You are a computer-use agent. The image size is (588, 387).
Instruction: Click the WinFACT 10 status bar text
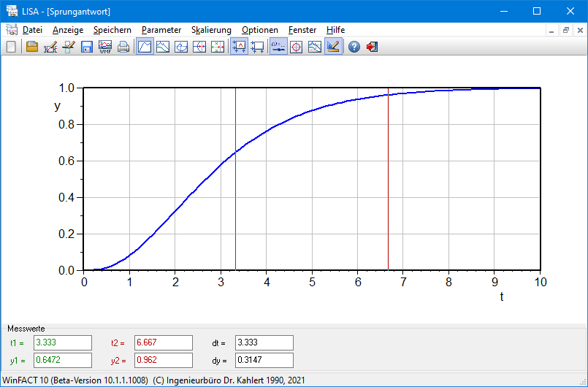(x=153, y=380)
